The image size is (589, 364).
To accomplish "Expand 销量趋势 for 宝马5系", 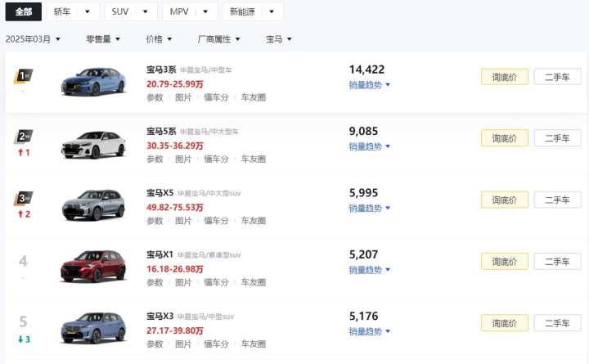I will tap(369, 146).
